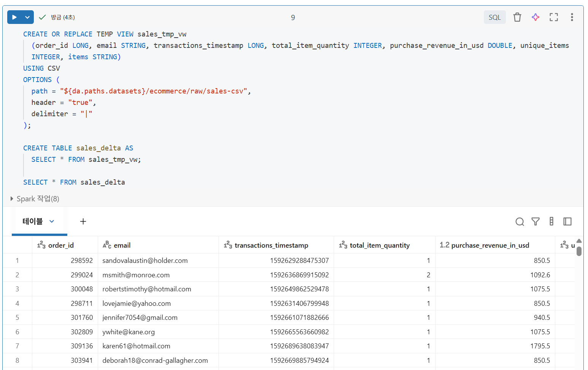Open cell kebab menu

pyautogui.click(x=572, y=17)
